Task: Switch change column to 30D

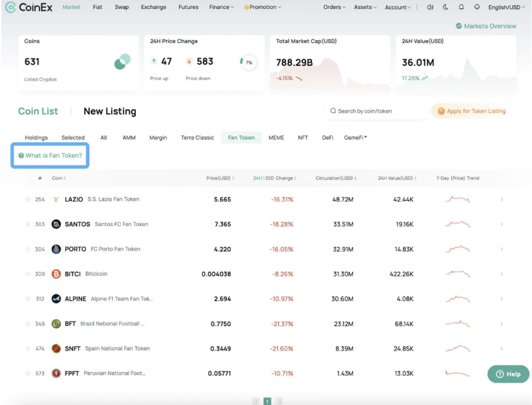Action: tap(269, 178)
